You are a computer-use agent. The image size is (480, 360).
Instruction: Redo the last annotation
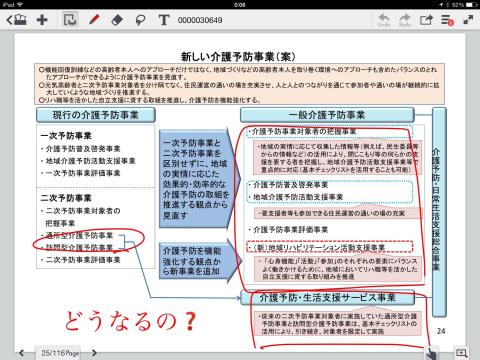405,20
